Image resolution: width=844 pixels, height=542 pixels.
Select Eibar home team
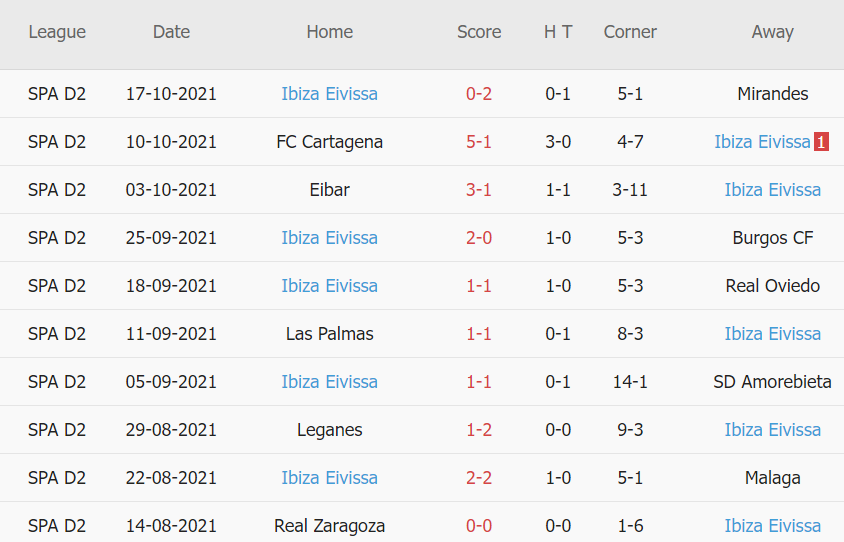pyautogui.click(x=330, y=190)
